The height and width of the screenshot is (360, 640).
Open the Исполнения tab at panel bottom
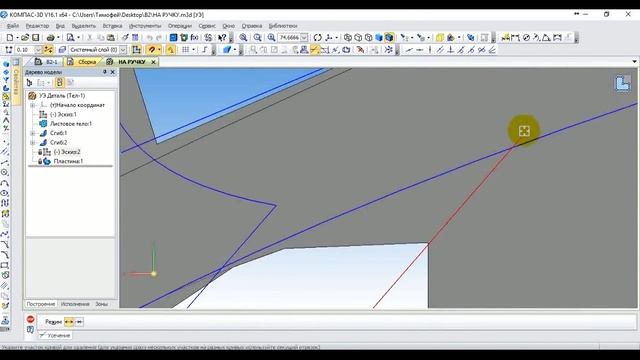pos(75,304)
